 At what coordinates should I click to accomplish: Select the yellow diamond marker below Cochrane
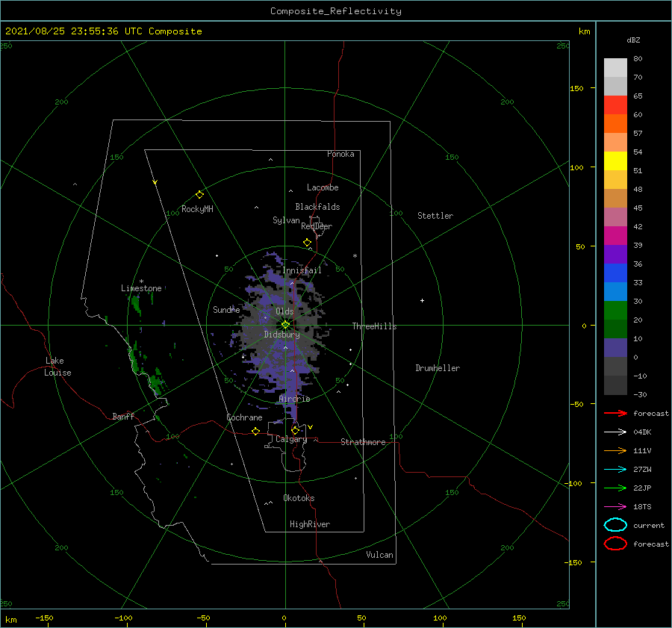256,432
